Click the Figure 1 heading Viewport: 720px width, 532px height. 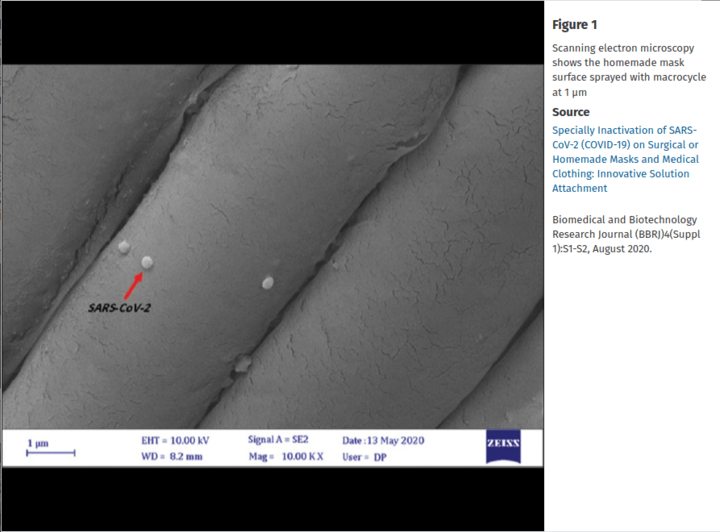coord(576,25)
